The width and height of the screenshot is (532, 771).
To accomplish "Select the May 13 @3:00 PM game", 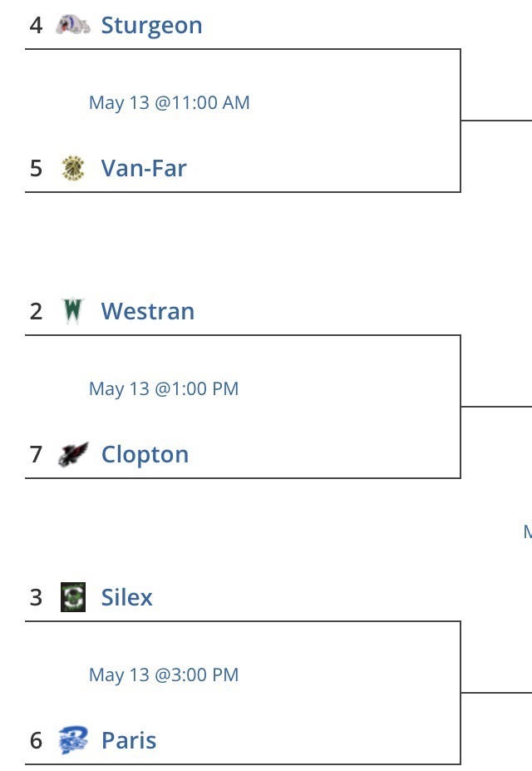I will pos(164,675).
